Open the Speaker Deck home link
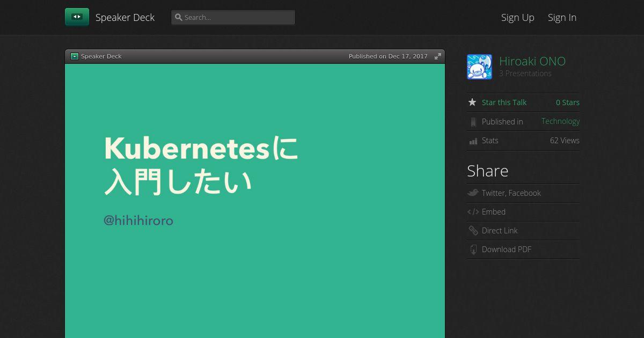The height and width of the screenshot is (338, 644). pos(125,17)
